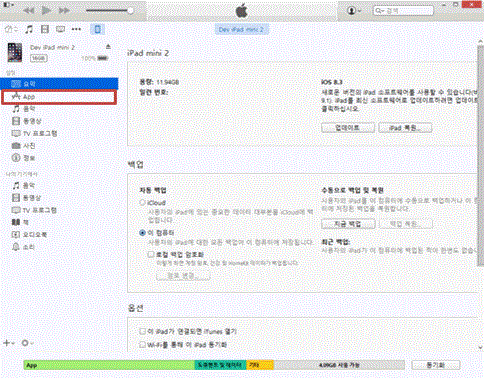Viewport: 484px width, 378px height.
Task: Eject the Dev iPad mini 2 device
Action: click(x=108, y=47)
